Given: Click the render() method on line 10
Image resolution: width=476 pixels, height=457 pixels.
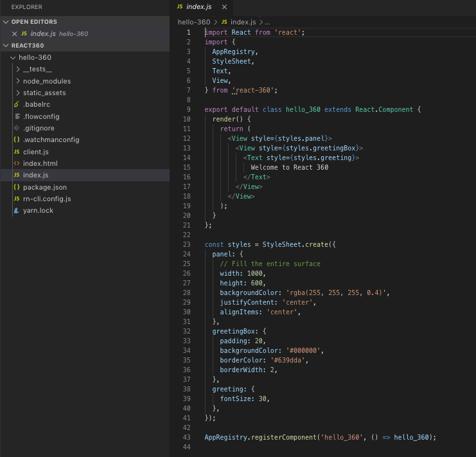Looking at the screenshot, I should [x=227, y=119].
